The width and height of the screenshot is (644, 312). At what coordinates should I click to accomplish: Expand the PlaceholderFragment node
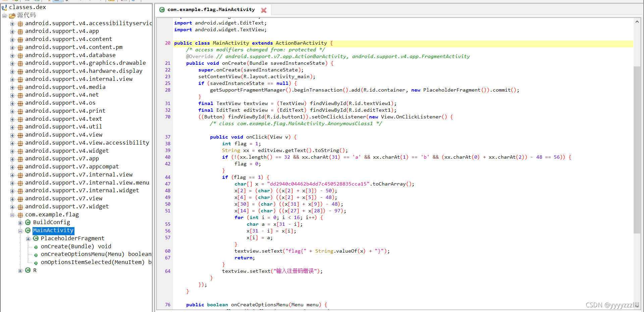pyautogui.click(x=28, y=239)
